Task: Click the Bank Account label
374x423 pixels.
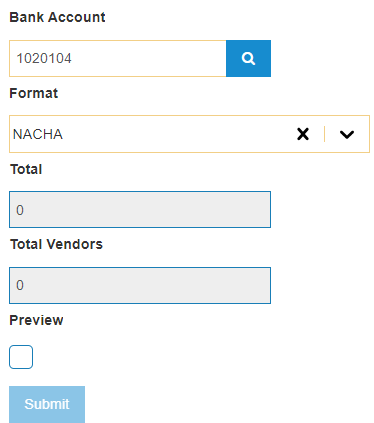Action: 57,17
